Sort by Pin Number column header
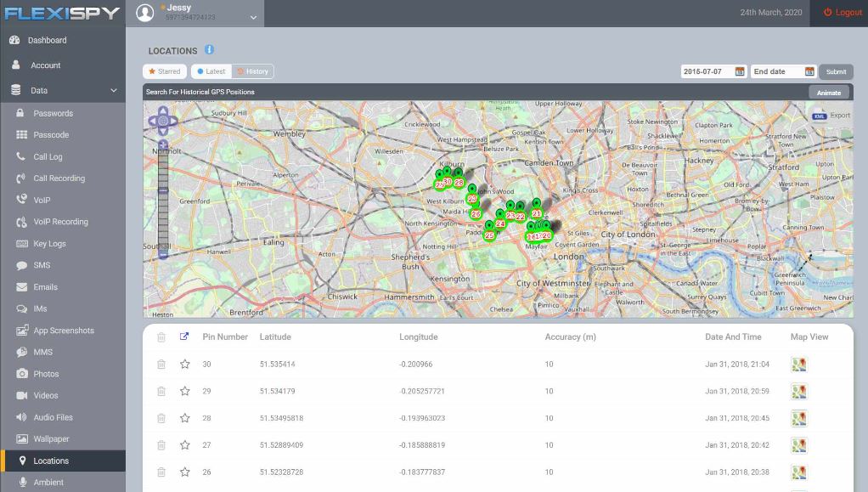The height and width of the screenshot is (492, 868). pyautogui.click(x=225, y=336)
